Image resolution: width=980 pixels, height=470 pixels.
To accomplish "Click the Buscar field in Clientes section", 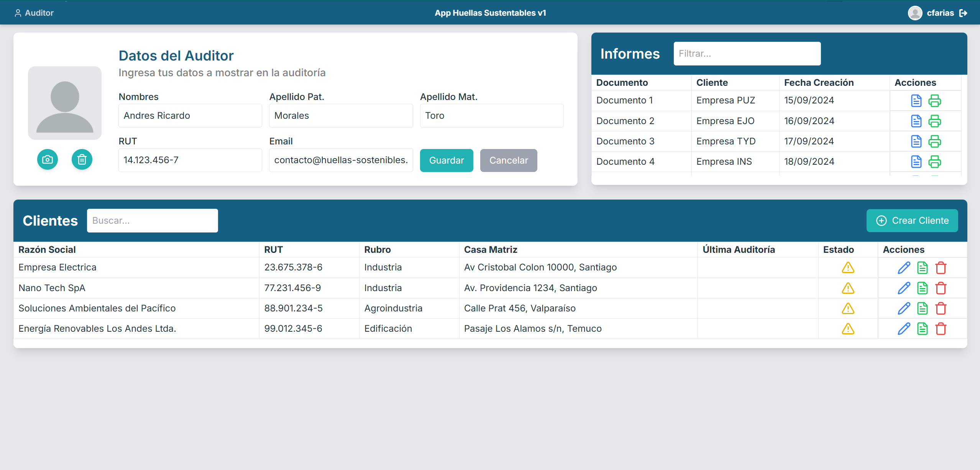I will click(x=152, y=220).
